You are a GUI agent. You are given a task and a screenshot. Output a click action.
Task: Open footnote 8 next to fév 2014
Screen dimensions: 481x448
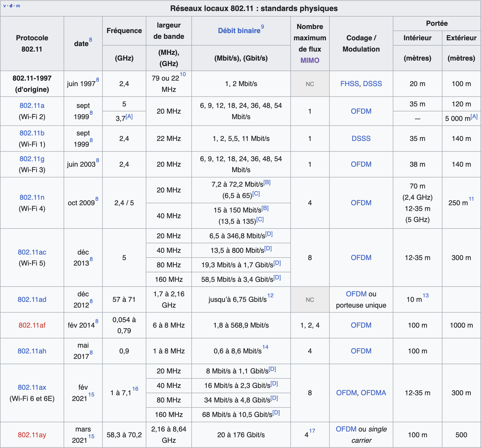(x=97, y=321)
